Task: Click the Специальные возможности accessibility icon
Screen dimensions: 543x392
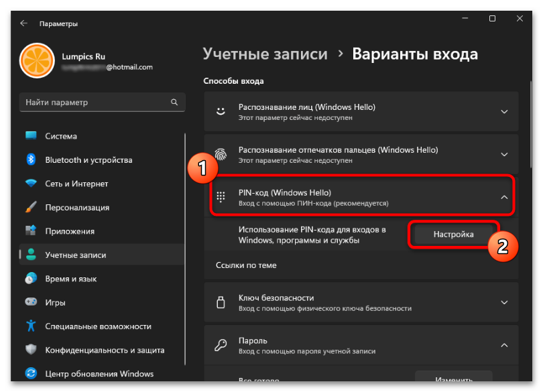Action: [x=31, y=326]
